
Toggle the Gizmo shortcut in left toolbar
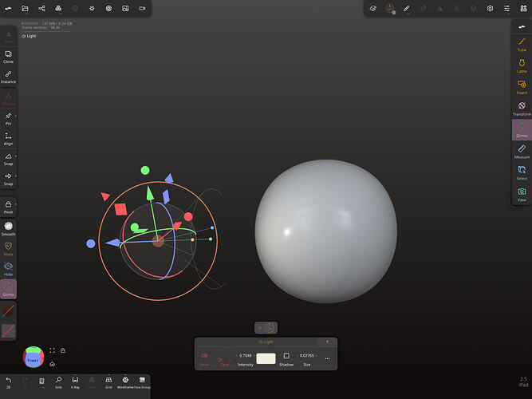[9, 289]
